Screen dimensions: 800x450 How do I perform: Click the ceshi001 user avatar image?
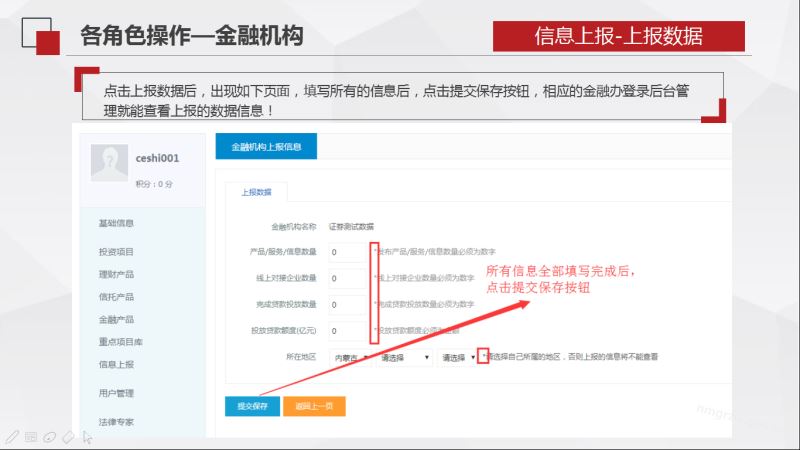(x=109, y=164)
